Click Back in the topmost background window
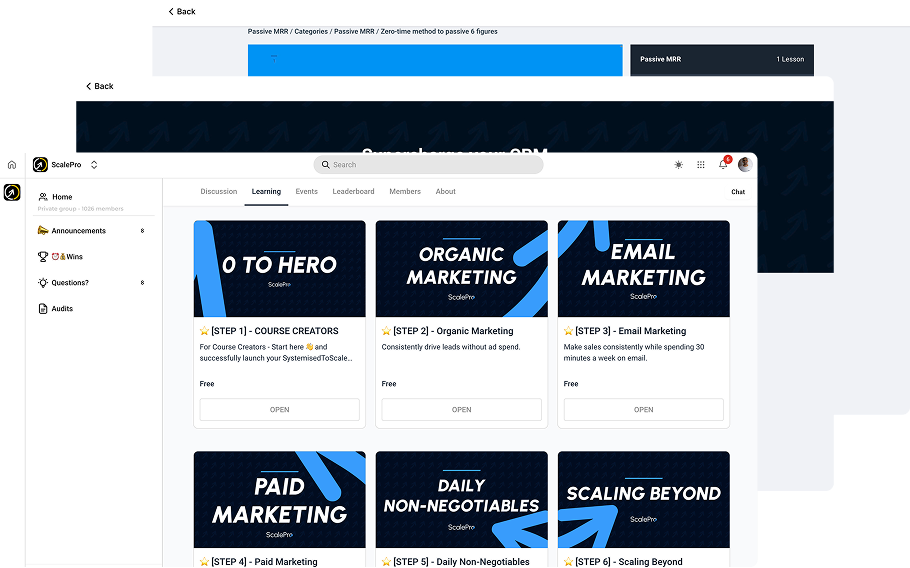This screenshot has width=910, height=568. pos(182,12)
